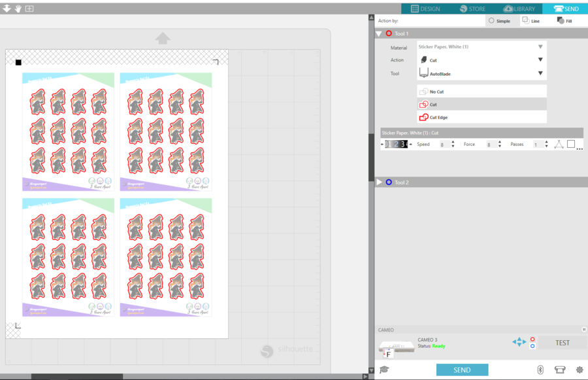Select the Pan (hand) tool
Image resolution: width=588 pixels, height=380 pixels.
tap(18, 9)
